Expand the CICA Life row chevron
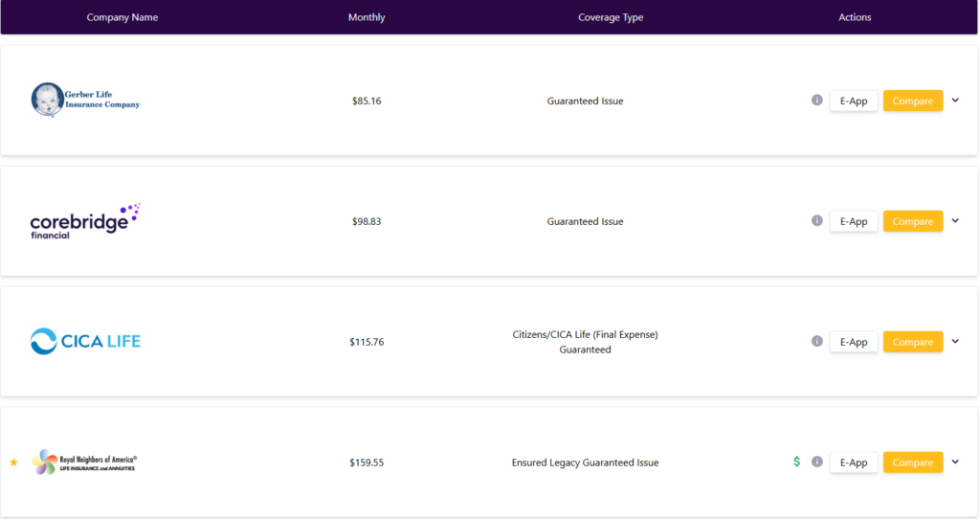 click(x=955, y=342)
